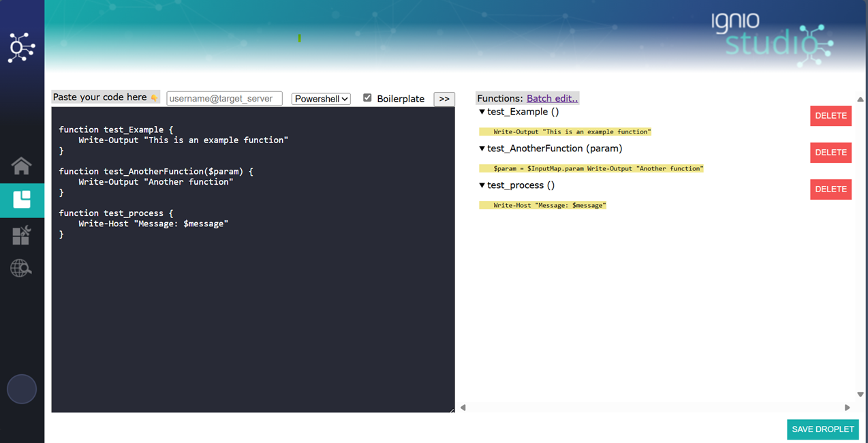868x443 pixels.
Task: Click the 'function test_process {' code line
Action: [x=117, y=213]
